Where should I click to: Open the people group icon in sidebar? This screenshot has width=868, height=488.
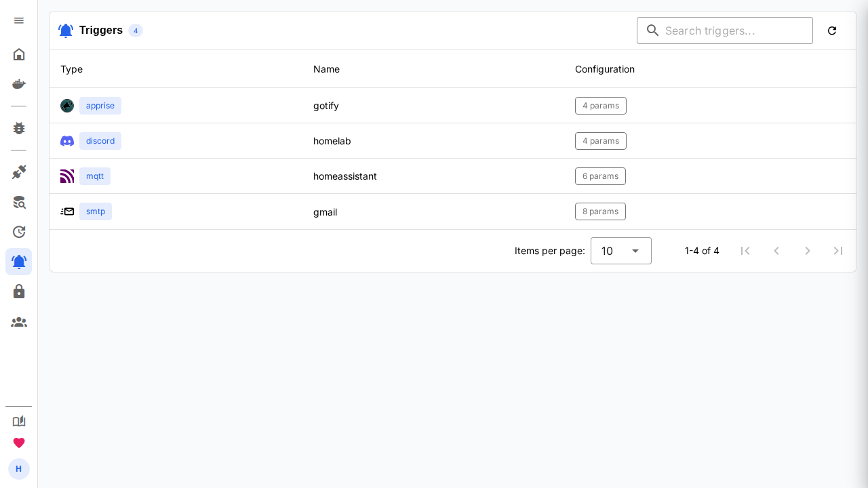click(x=19, y=322)
